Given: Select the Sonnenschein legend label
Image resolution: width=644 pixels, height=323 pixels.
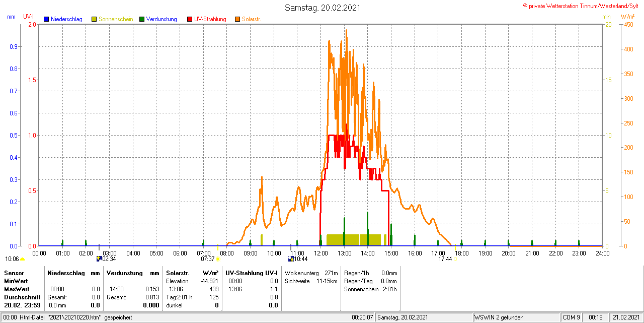Looking at the screenshot, I should coord(116,19).
